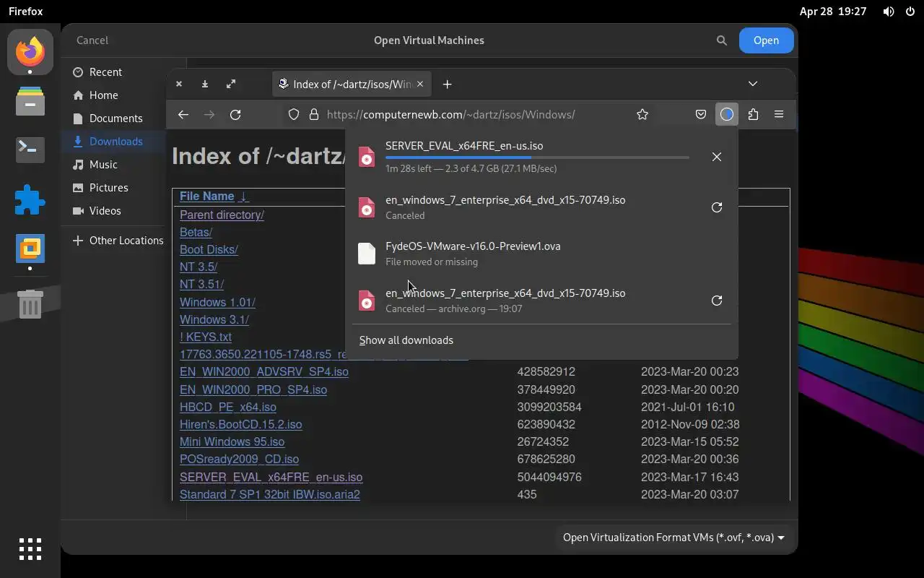The image size is (924, 578).
Task: Click the Firefox icon in the dock
Action: pos(30,52)
